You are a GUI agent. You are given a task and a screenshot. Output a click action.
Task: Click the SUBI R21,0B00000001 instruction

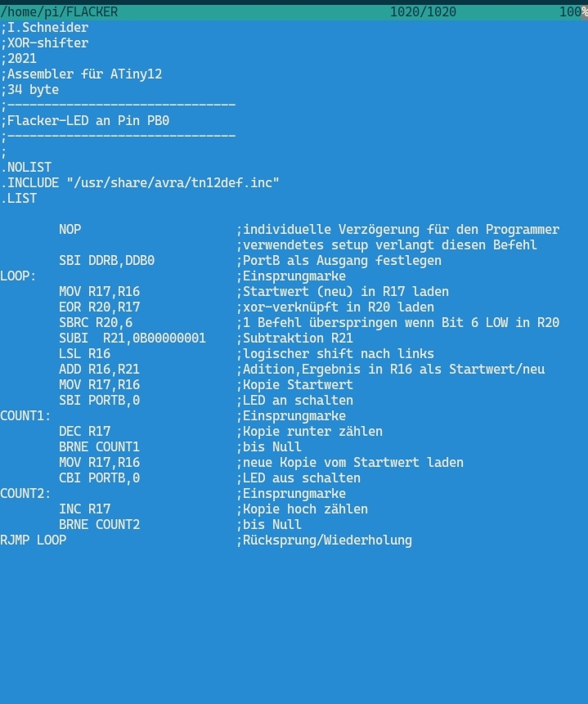132,338
